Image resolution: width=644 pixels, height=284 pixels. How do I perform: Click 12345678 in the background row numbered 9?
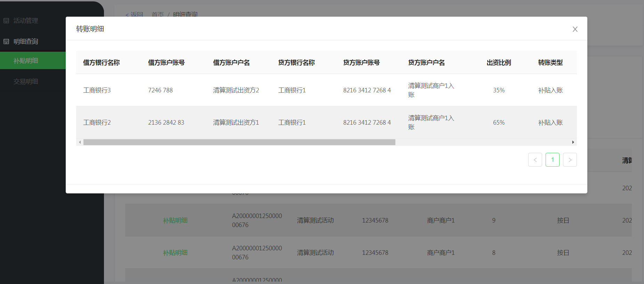click(375, 220)
